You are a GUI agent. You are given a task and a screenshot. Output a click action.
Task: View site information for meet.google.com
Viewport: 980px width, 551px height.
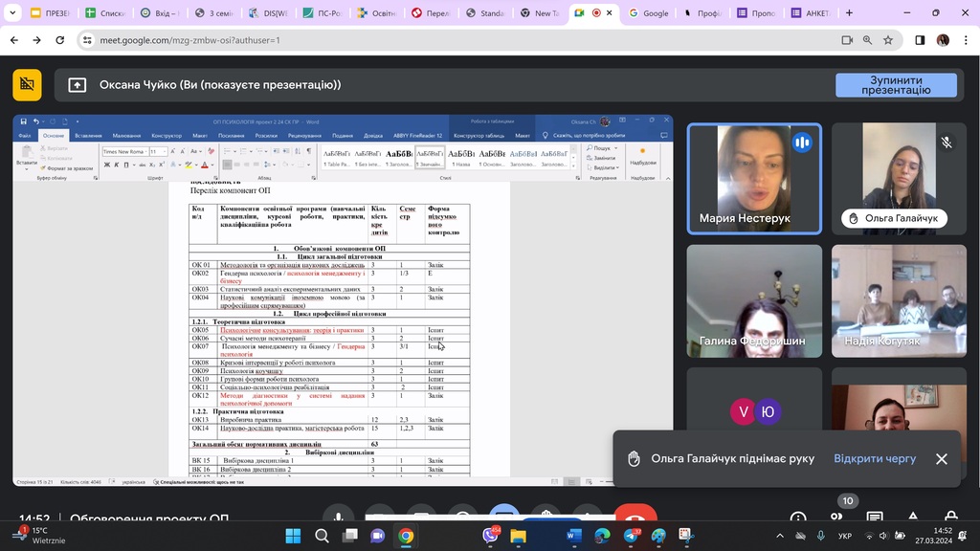tap(87, 40)
